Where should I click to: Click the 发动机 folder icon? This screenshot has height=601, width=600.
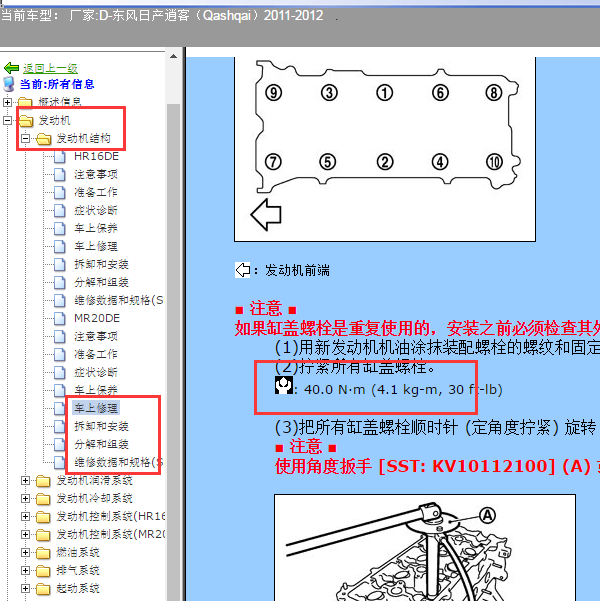(x=25, y=121)
